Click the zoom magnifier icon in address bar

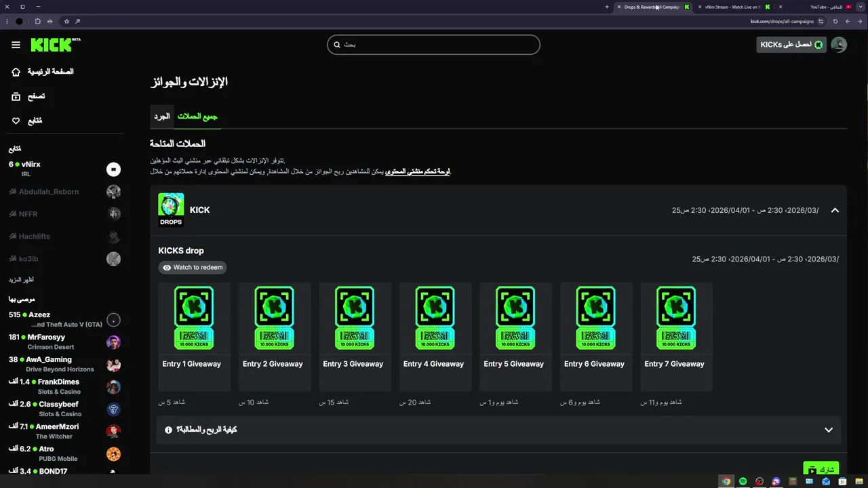click(78, 21)
